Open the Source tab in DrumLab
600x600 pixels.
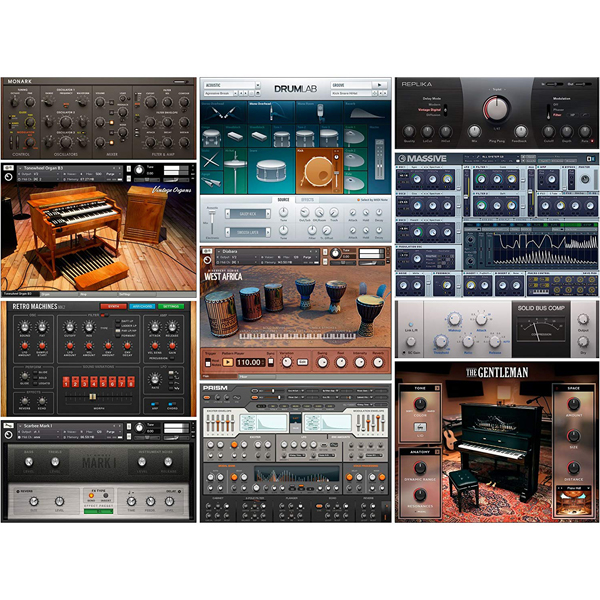(x=284, y=200)
